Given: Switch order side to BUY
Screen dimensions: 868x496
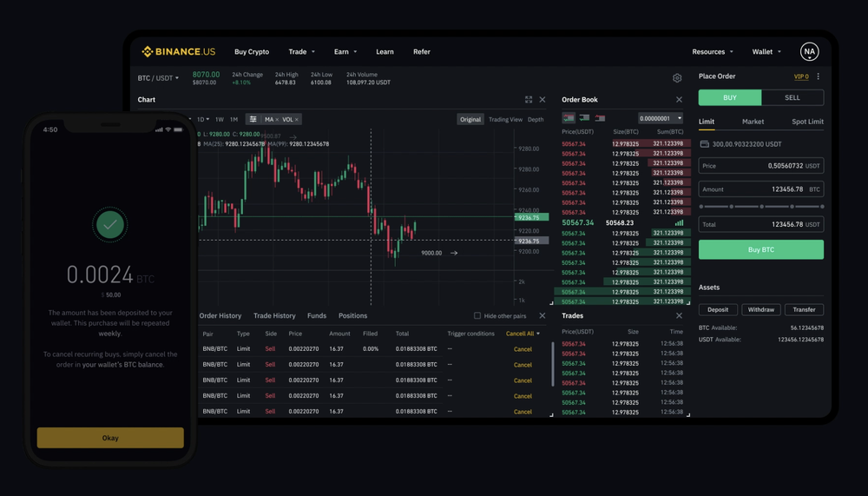Looking at the screenshot, I should coord(730,97).
